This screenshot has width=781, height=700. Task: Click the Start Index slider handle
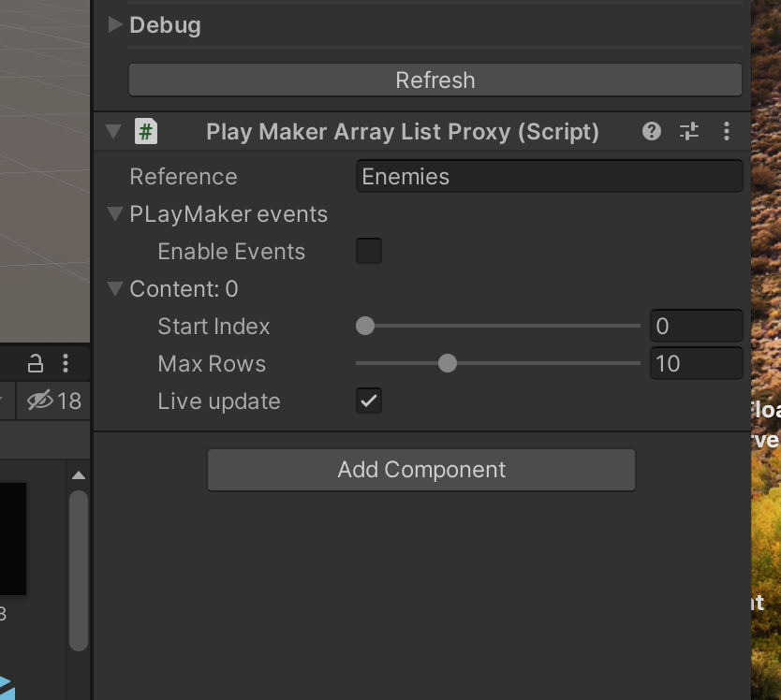pyautogui.click(x=365, y=326)
